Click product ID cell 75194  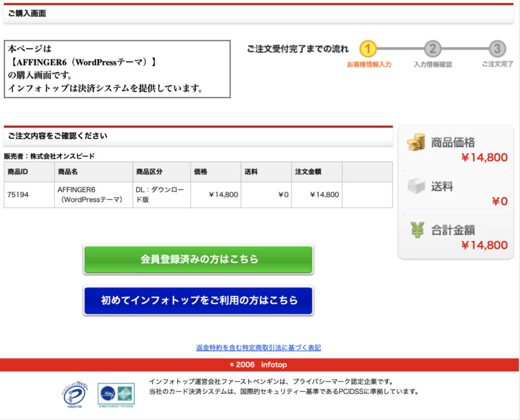tap(29, 195)
